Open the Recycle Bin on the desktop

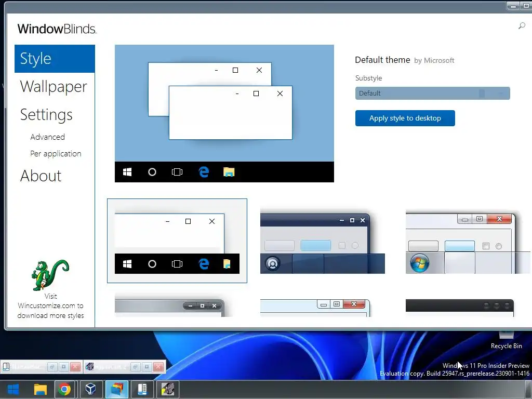click(506, 341)
